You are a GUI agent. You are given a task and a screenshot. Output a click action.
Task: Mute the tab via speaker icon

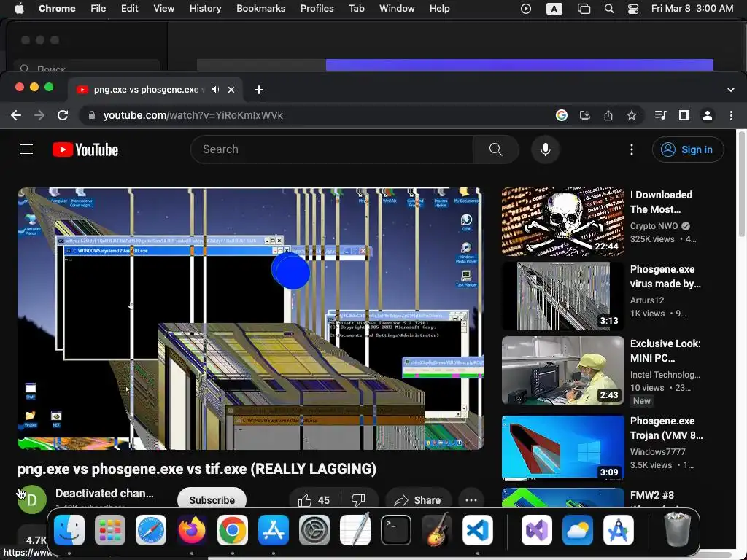[x=216, y=90]
